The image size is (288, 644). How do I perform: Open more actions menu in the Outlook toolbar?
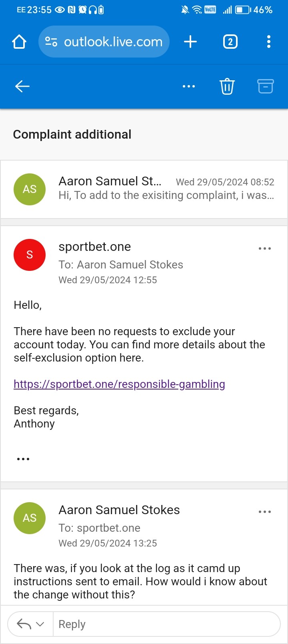pyautogui.click(x=189, y=86)
